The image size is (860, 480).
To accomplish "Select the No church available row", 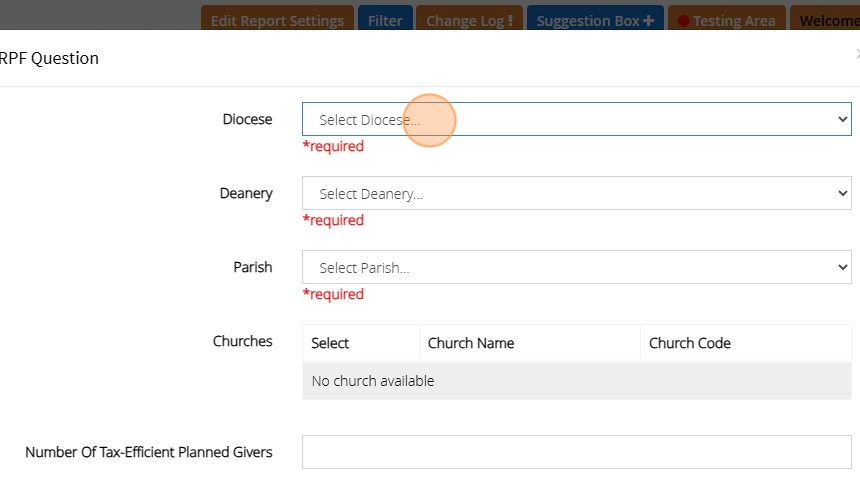I will pyautogui.click(x=576, y=381).
